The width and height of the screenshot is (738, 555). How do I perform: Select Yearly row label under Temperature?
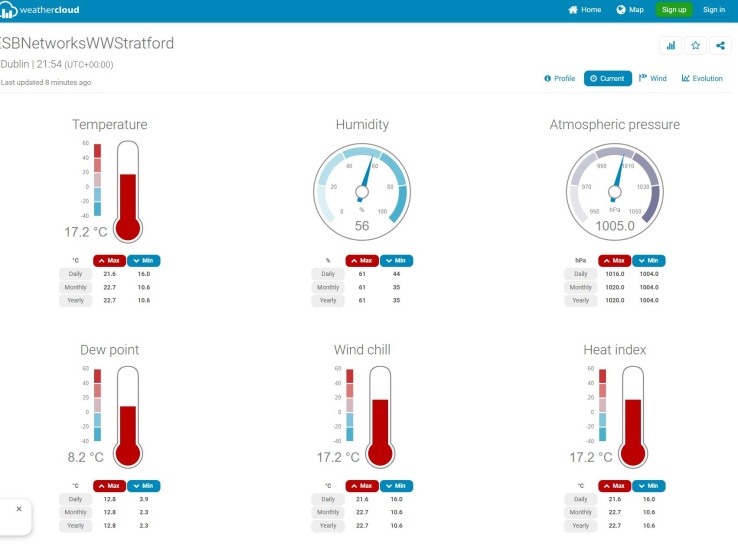tap(75, 300)
